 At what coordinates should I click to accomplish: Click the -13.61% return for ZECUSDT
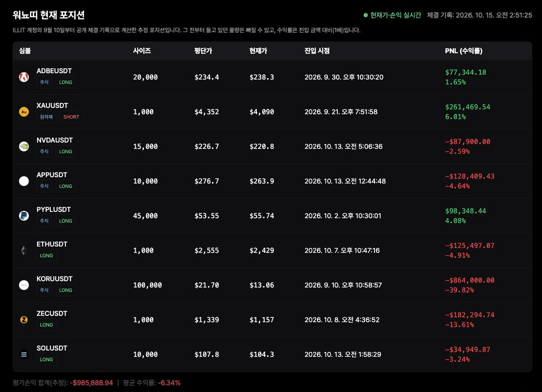(x=459, y=325)
